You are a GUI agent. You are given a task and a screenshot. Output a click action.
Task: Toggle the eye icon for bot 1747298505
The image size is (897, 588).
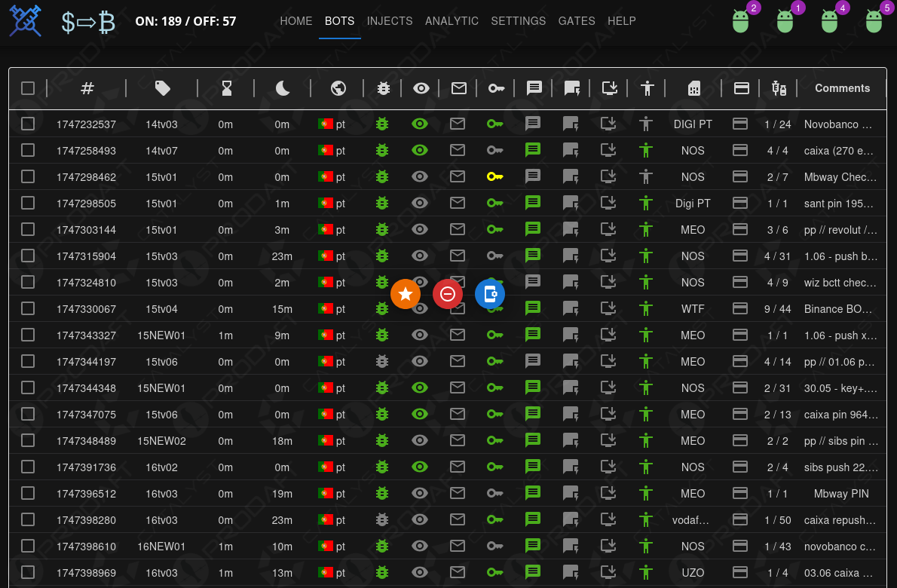tap(419, 203)
